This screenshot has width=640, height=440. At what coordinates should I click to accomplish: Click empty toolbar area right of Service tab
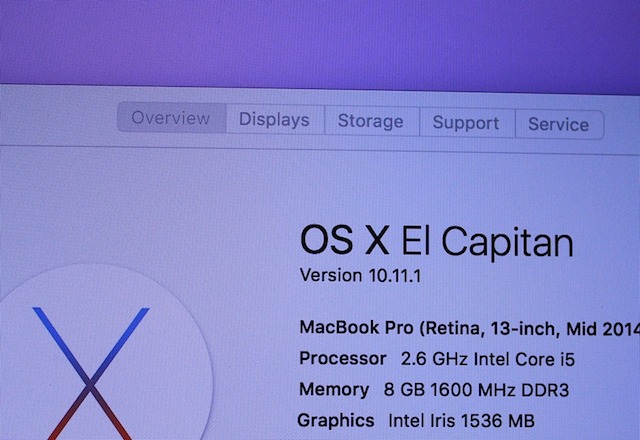622,126
